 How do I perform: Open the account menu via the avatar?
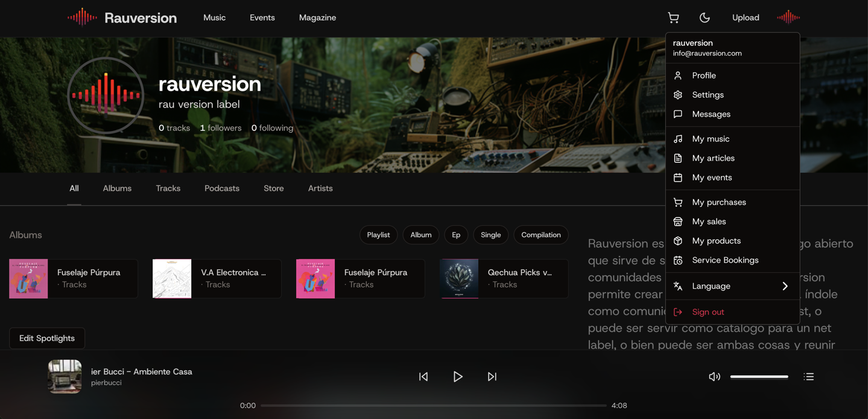[788, 18]
